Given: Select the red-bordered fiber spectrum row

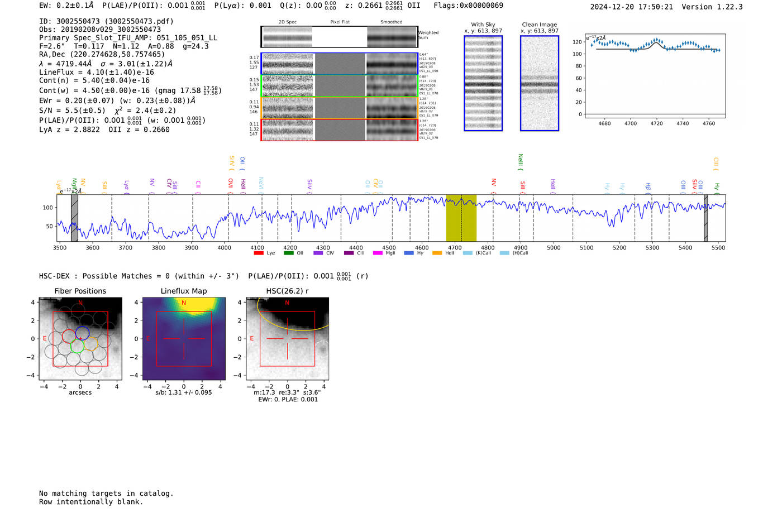Looking at the screenshot, I should point(339,130).
